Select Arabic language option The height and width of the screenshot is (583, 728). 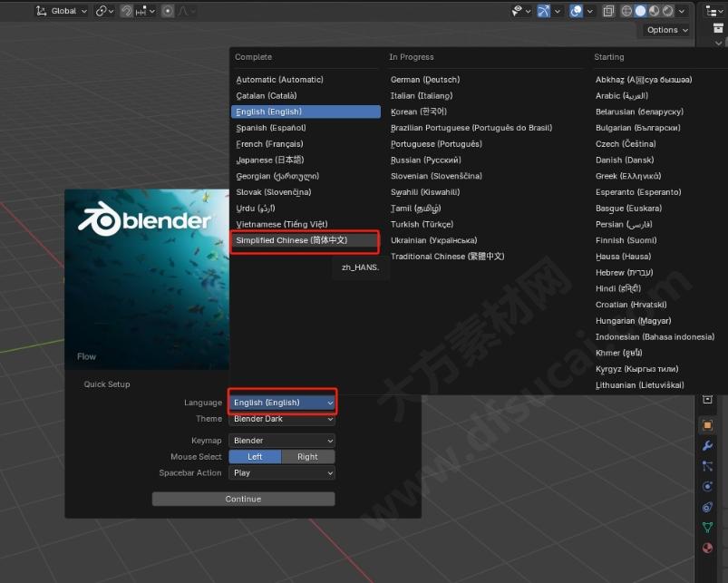[x=659, y=95]
